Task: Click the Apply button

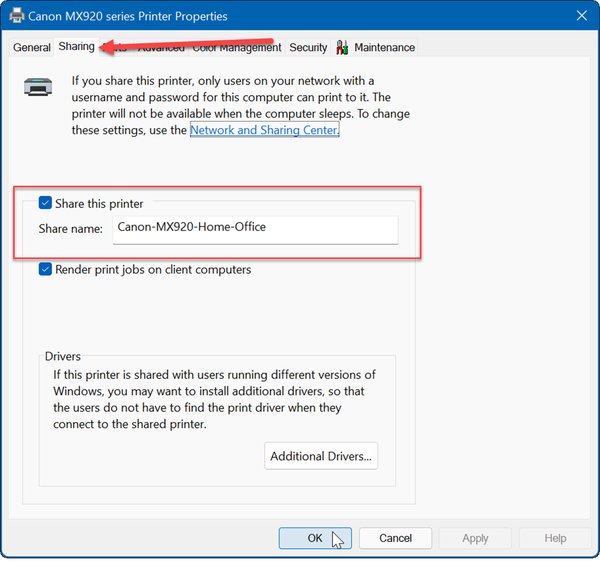Action: pyautogui.click(x=475, y=538)
